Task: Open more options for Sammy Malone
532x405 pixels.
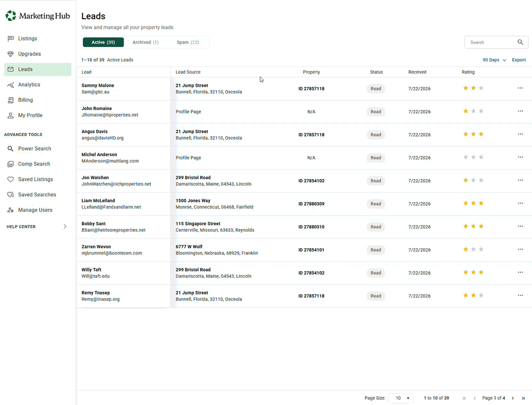Action: 521,88
